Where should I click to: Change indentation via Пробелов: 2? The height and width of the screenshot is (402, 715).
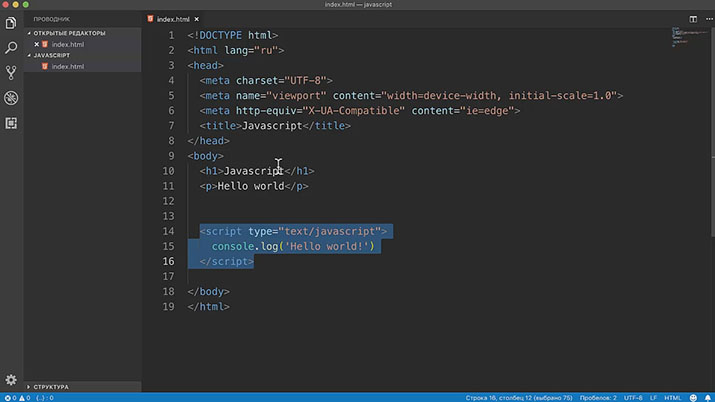click(x=598, y=398)
